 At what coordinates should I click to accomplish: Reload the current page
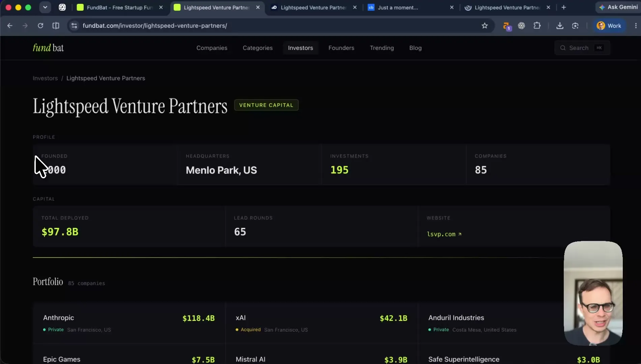40,26
